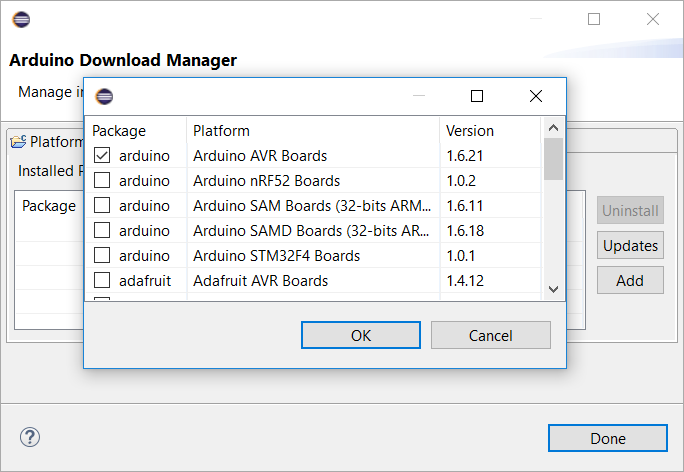Tick the Arduino SAMD Boards checkbox
Viewport: 684px width, 472px height.
pyautogui.click(x=102, y=230)
